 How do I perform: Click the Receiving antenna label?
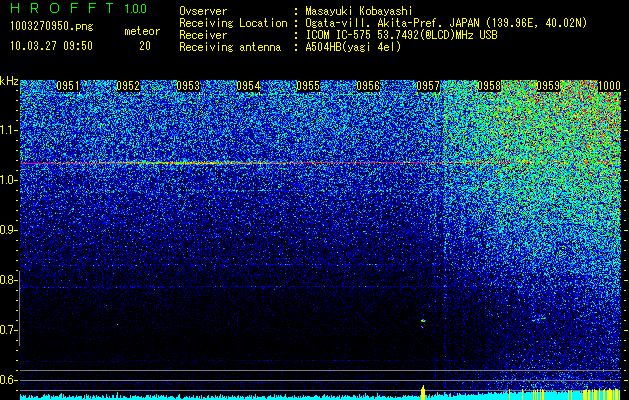(x=230, y=47)
